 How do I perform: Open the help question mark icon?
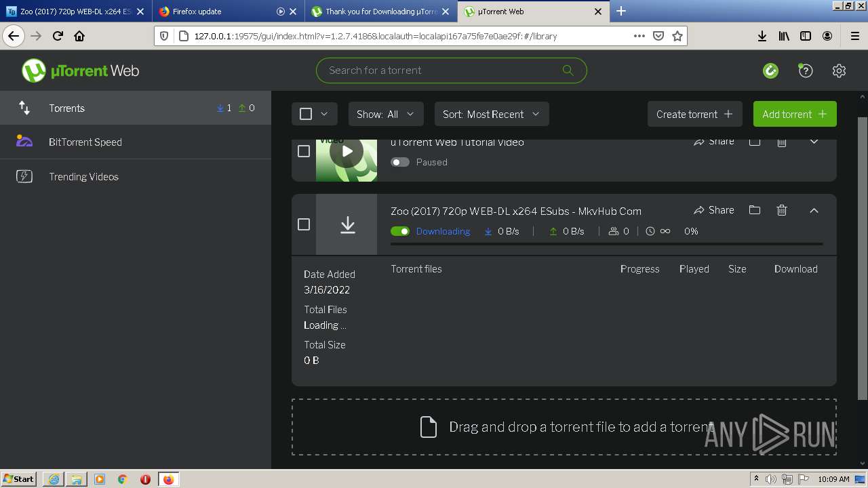tap(805, 70)
